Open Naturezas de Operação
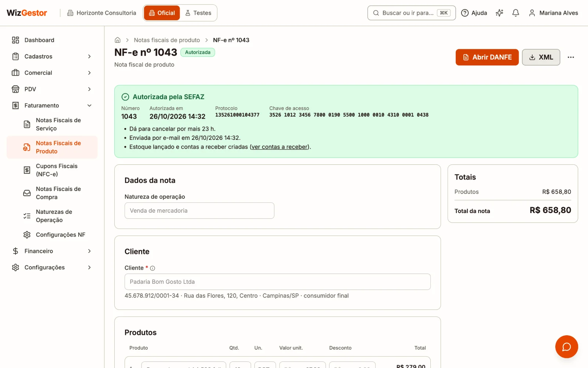Image resolution: width=588 pixels, height=368 pixels. (52, 216)
